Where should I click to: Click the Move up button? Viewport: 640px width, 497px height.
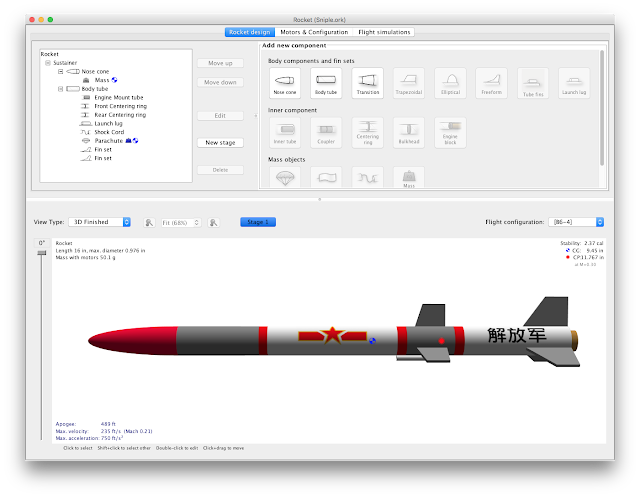point(220,63)
